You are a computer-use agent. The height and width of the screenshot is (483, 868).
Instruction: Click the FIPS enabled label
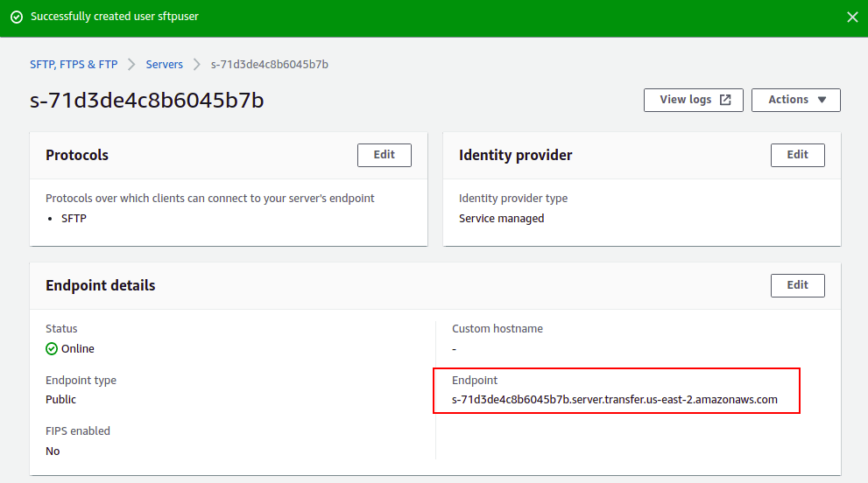(x=77, y=431)
